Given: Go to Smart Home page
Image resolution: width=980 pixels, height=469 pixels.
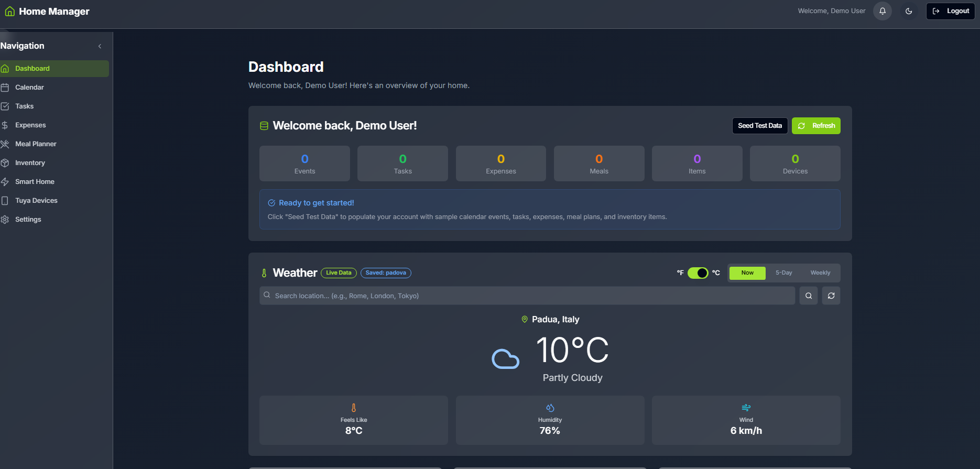Looking at the screenshot, I should [35, 182].
